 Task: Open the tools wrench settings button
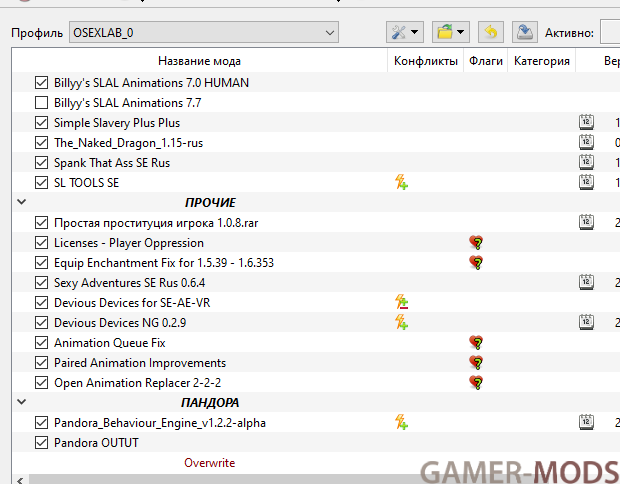405,32
